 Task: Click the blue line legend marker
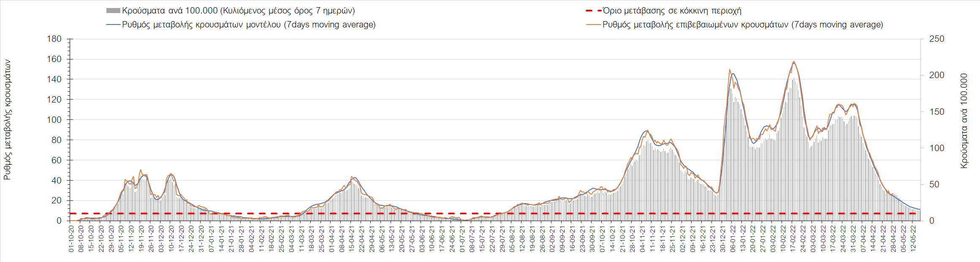point(113,25)
